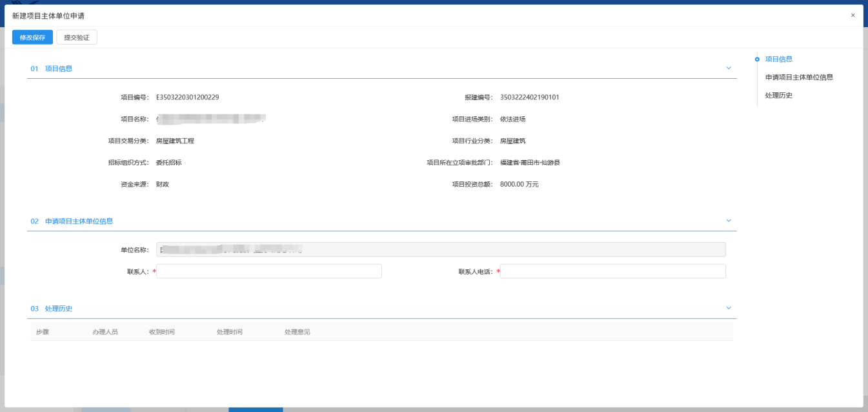Click the 项目编号 value E3503220301200229
The image size is (868, 412).
[x=187, y=98]
